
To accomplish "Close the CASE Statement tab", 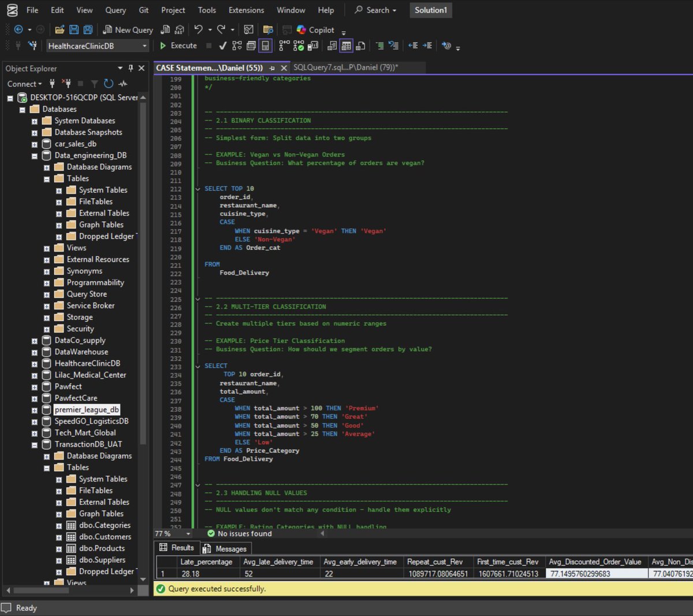I will (x=284, y=68).
